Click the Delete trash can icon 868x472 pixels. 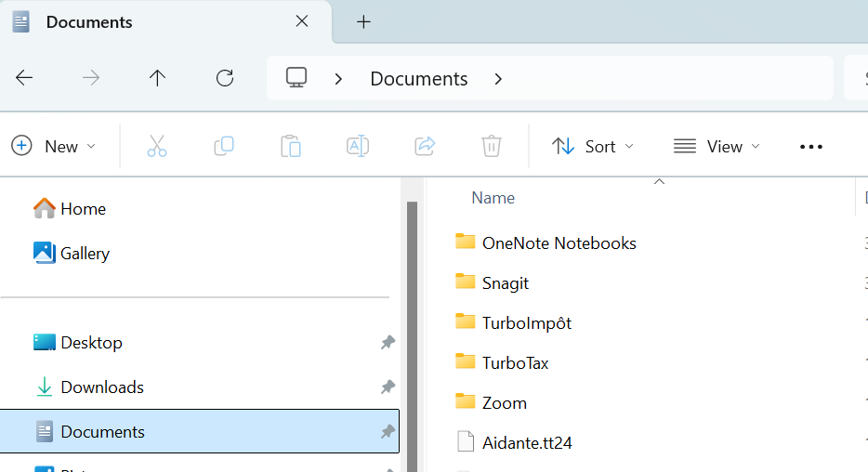(x=492, y=146)
